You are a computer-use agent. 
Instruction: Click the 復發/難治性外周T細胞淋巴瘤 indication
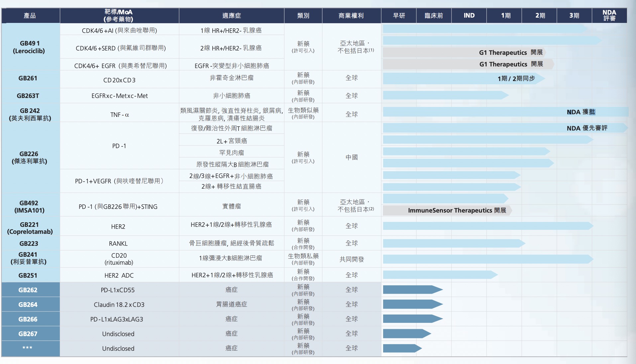[232, 128]
